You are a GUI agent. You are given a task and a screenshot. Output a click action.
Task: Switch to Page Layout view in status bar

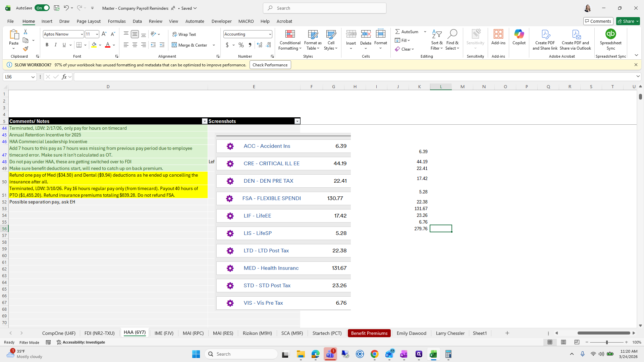[563, 342]
